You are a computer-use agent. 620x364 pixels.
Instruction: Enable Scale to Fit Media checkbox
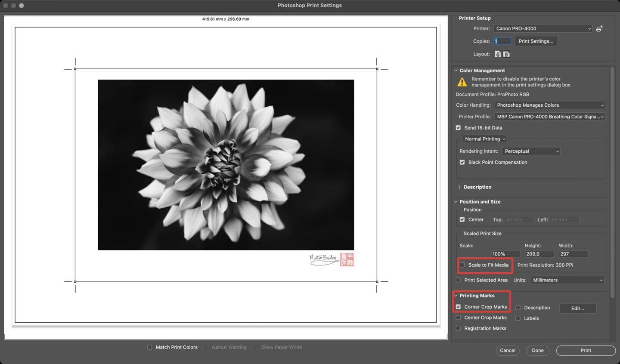462,265
